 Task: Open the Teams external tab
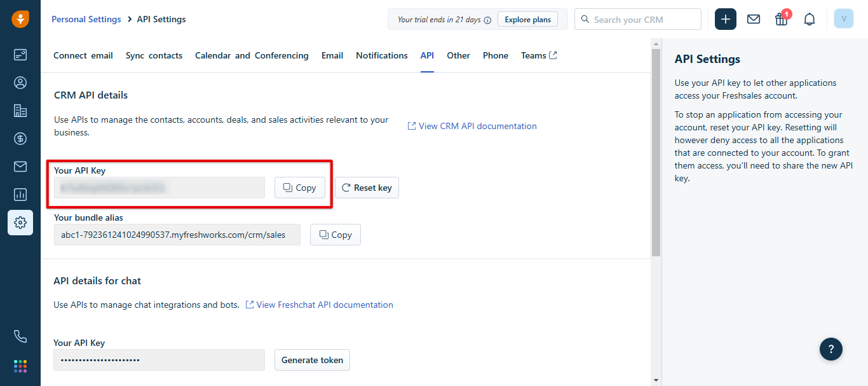click(x=539, y=55)
